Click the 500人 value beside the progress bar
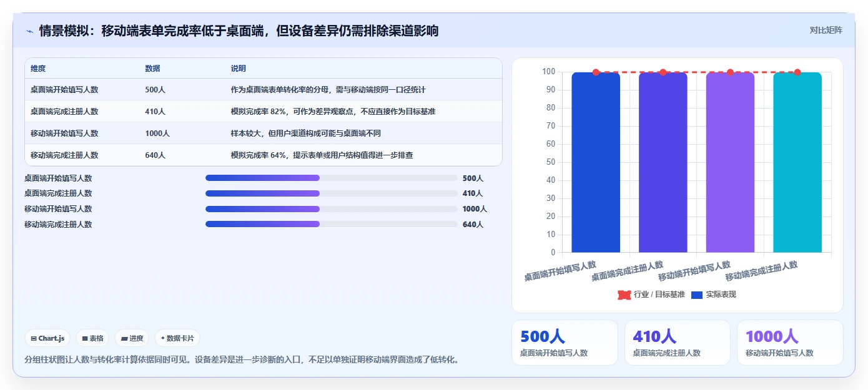 click(473, 178)
